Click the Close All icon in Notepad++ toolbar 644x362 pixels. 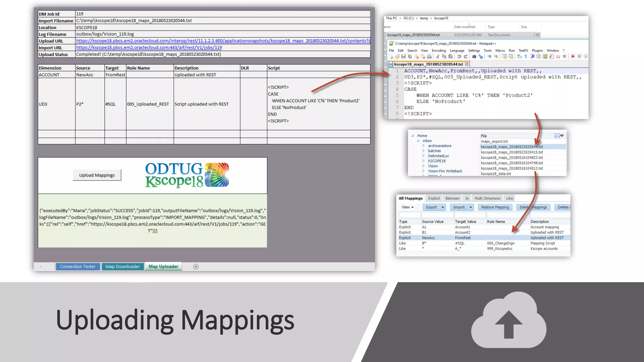[x=423, y=57]
